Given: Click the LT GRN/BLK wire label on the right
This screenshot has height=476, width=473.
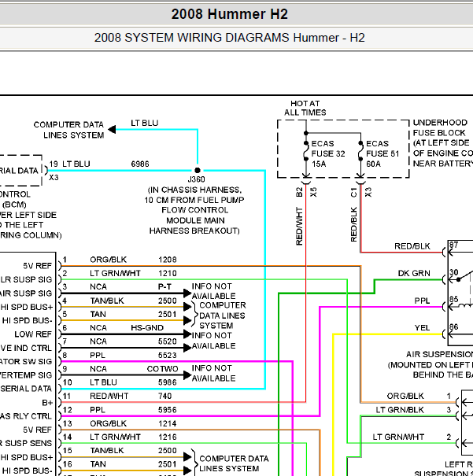Looking at the screenshot, I should [x=400, y=410].
